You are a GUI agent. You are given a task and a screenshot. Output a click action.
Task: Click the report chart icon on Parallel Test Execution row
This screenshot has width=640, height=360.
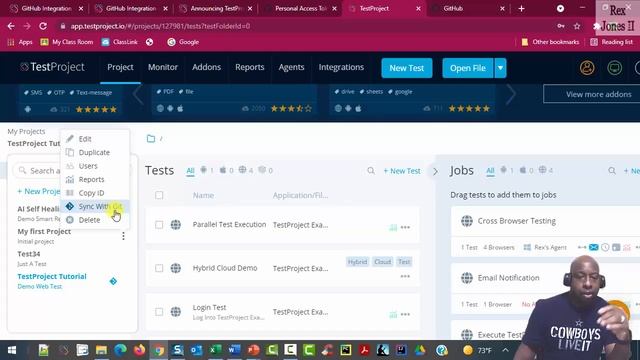pyautogui.click(x=393, y=227)
